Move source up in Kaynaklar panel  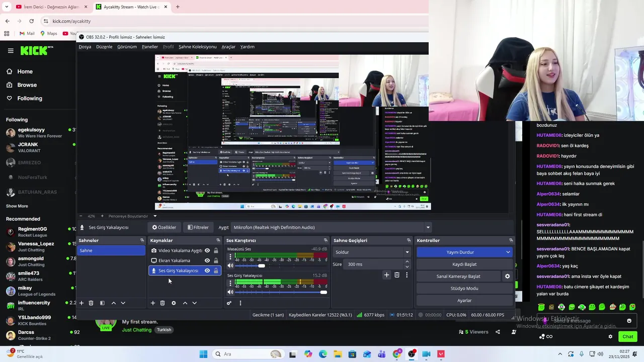tap(185, 303)
